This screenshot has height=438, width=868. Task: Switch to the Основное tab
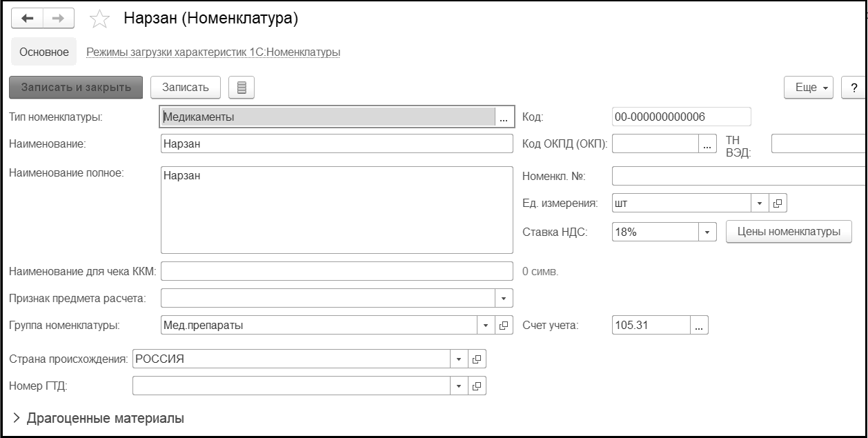point(43,52)
